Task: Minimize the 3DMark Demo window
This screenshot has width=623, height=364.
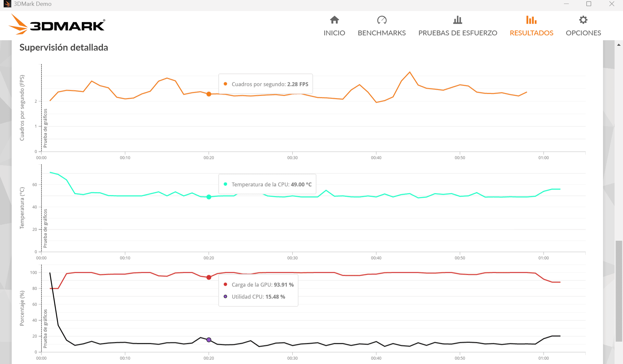Action: [x=566, y=4]
